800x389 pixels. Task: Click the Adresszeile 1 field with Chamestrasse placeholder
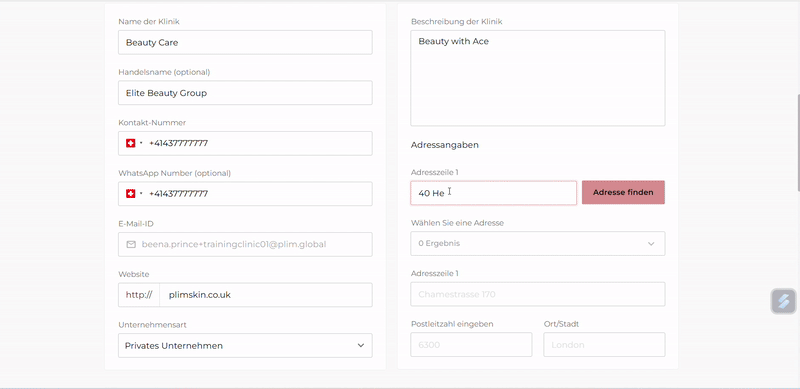(x=538, y=294)
